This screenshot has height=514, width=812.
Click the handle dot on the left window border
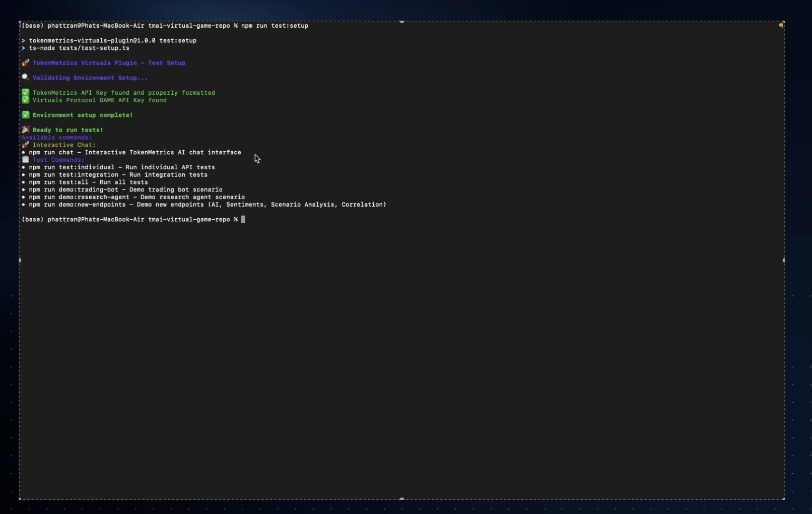click(20, 261)
